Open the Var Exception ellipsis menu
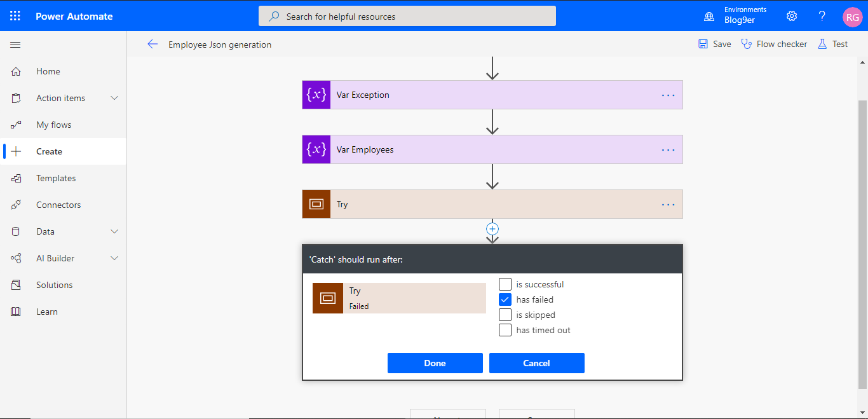Screen dimensions: 868x419 (668, 95)
